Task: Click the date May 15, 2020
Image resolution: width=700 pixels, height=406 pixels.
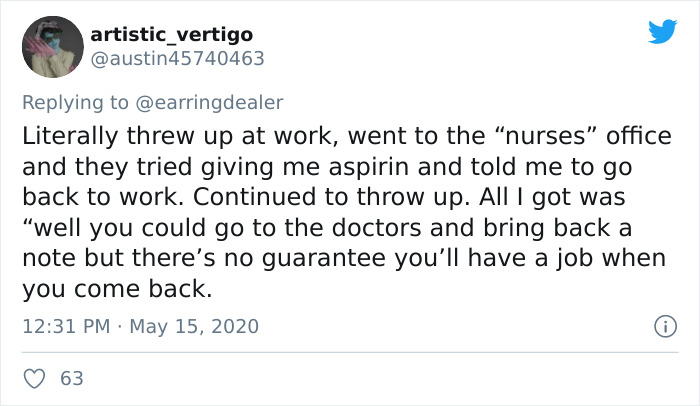Action: pos(194,326)
